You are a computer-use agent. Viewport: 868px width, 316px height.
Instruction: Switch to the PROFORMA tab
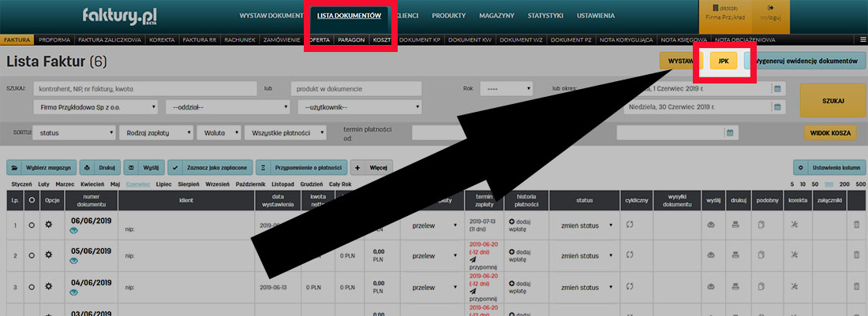54,39
